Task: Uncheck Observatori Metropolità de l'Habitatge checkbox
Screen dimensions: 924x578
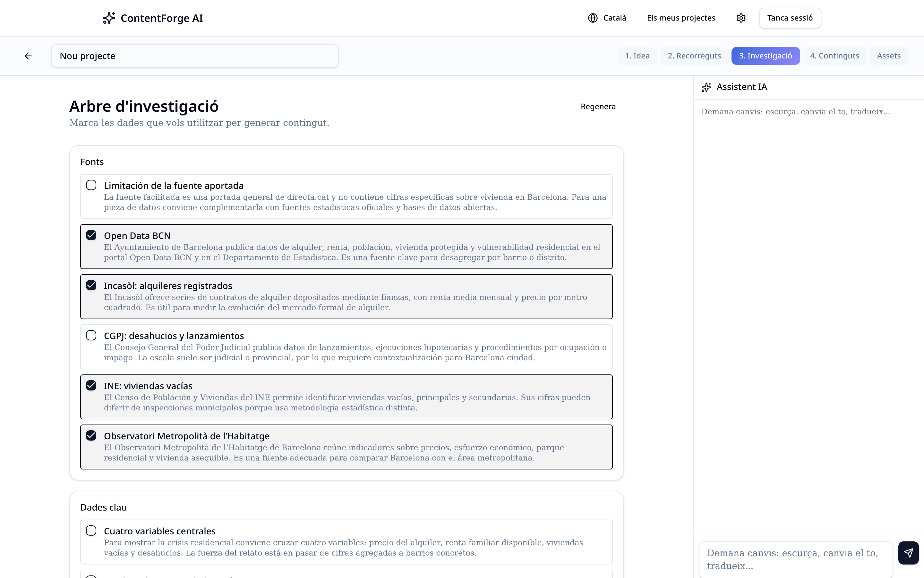Action: pos(91,435)
